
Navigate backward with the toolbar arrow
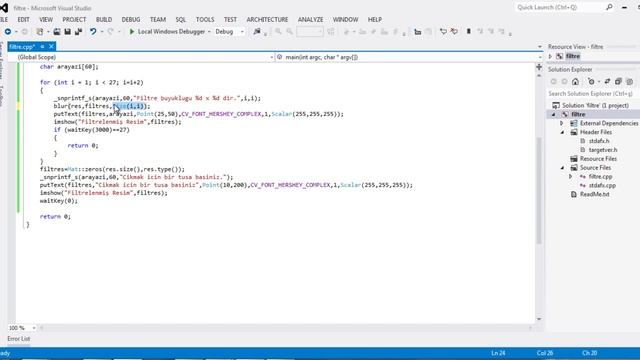click(x=8, y=31)
